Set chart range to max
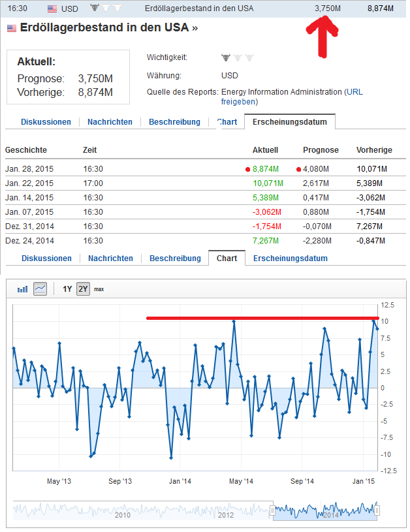 click(99, 289)
